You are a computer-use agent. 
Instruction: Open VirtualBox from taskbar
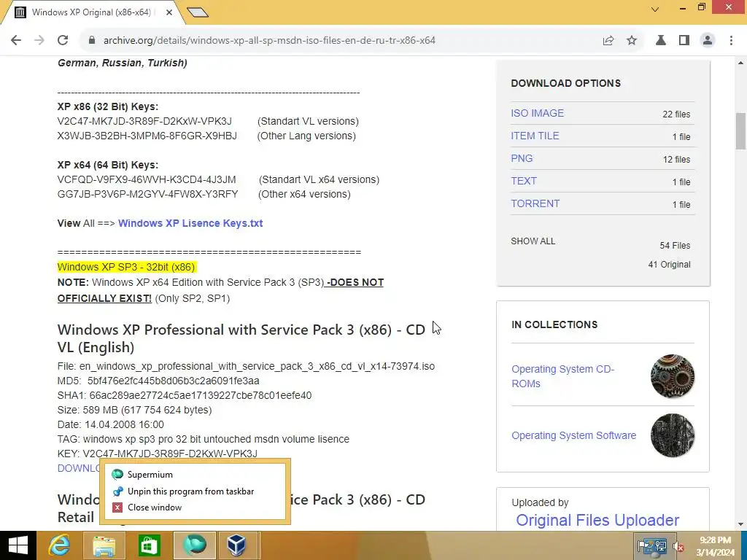tap(236, 545)
